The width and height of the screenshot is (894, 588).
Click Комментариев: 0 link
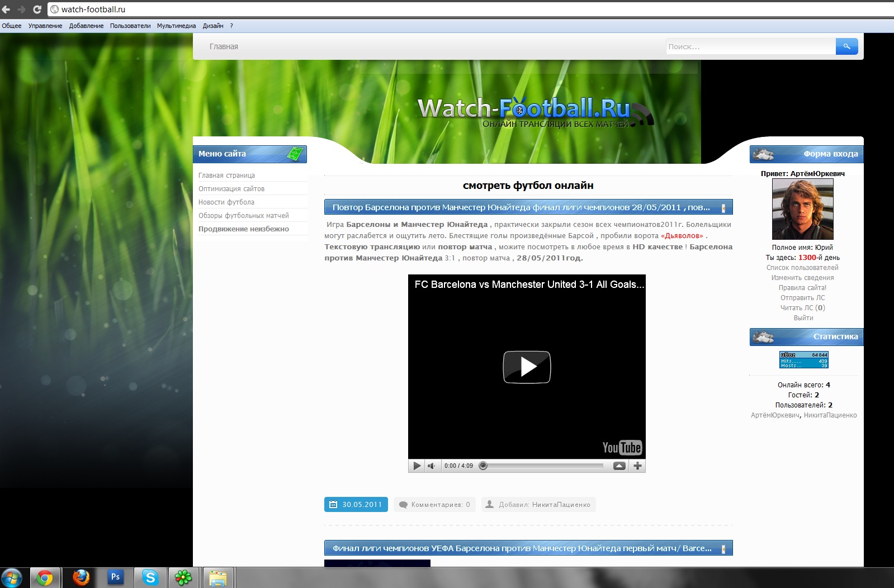tap(434, 505)
